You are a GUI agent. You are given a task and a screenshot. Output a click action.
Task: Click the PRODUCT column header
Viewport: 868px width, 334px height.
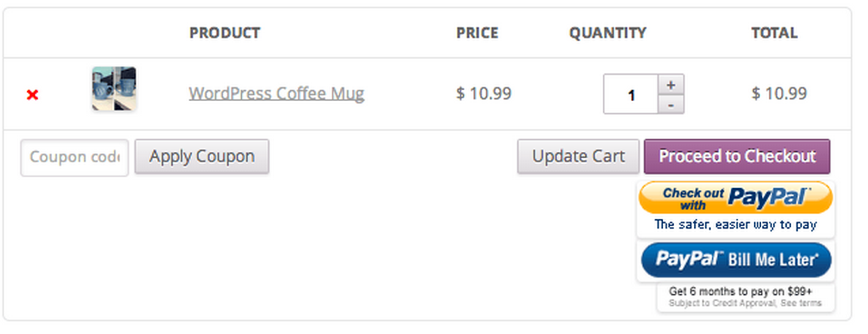pyautogui.click(x=224, y=33)
